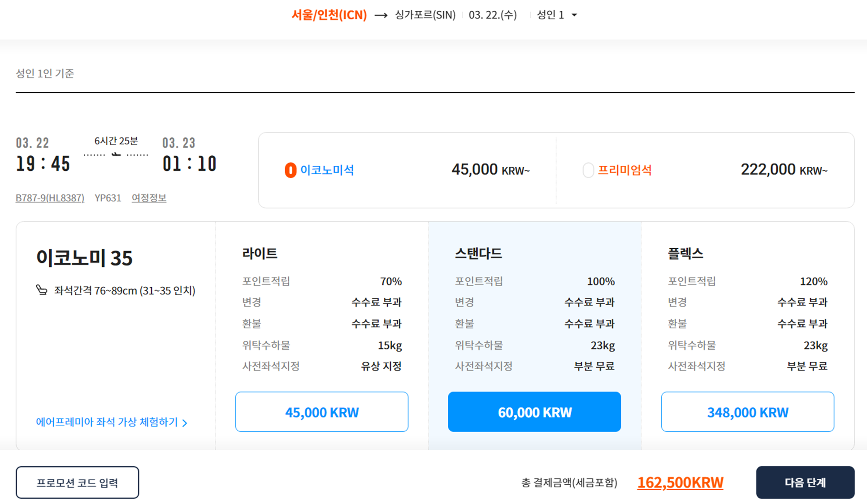Select the 이코노미석 radio button

tap(290, 170)
